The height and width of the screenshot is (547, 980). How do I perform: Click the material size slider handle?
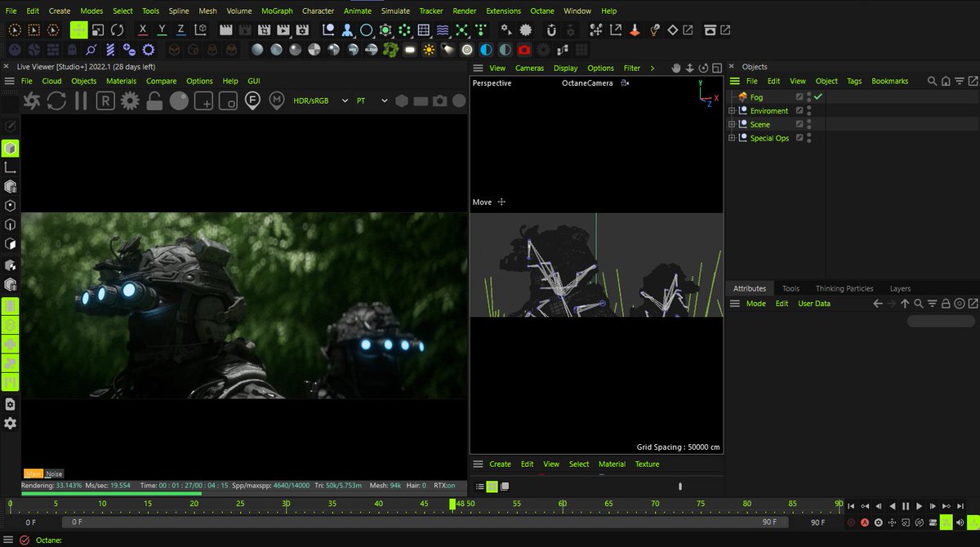point(680,486)
